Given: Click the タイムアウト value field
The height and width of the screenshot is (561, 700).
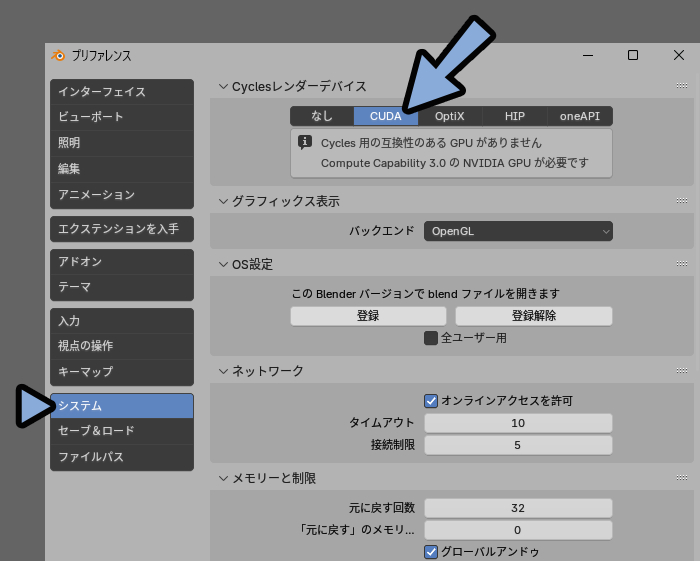Looking at the screenshot, I should click(518, 423).
